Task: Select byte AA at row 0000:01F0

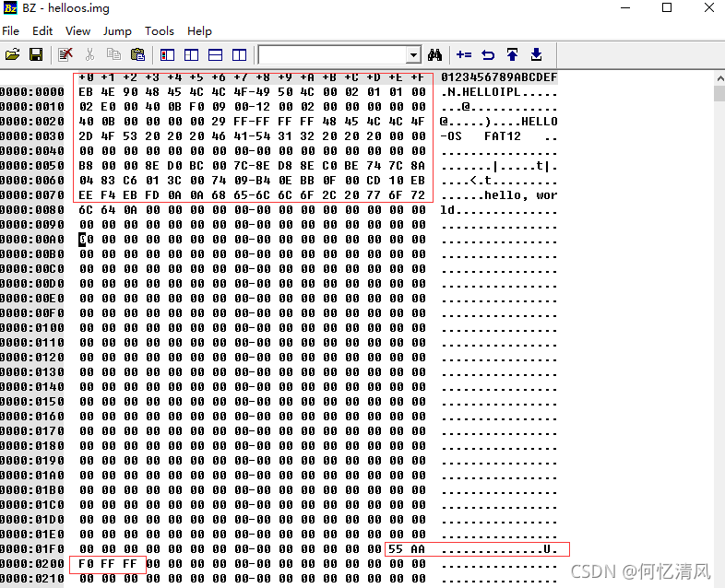Action: tap(418, 549)
